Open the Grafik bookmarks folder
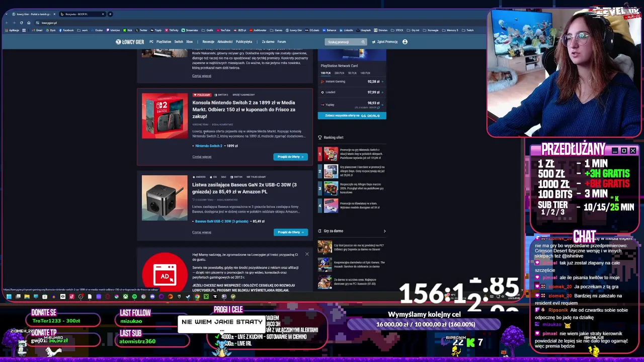The image size is (644, 362). point(208,30)
